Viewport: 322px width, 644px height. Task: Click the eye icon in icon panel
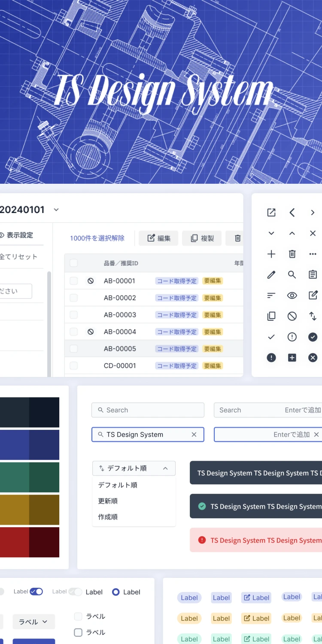292,295
